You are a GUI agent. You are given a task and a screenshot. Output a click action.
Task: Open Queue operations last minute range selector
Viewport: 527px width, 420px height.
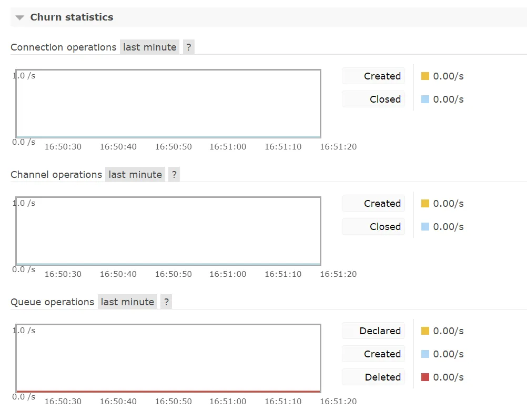127,302
